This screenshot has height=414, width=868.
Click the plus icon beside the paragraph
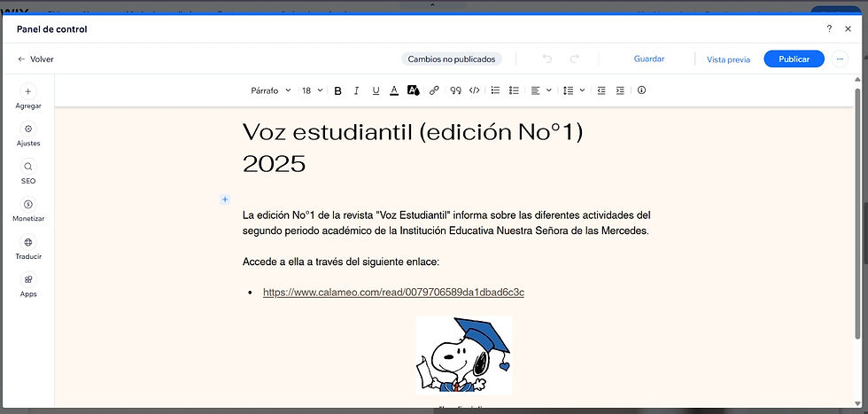click(x=225, y=199)
